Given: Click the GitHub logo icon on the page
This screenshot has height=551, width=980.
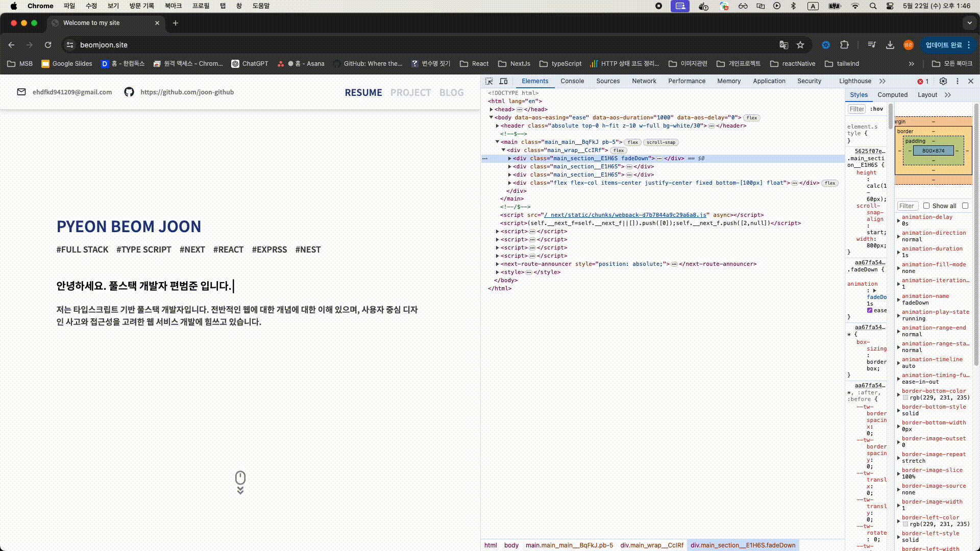Looking at the screenshot, I should coord(129,92).
